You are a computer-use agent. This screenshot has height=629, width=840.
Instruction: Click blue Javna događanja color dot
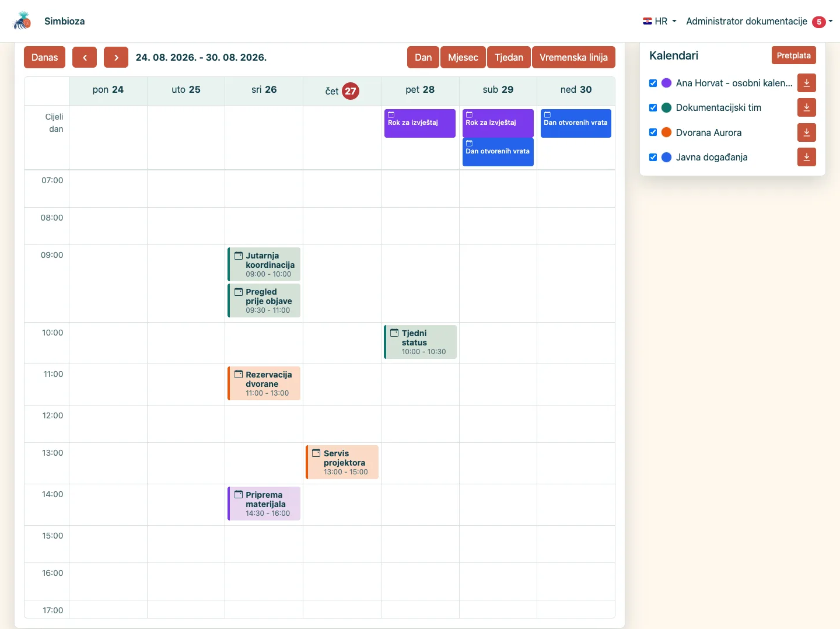pos(666,157)
